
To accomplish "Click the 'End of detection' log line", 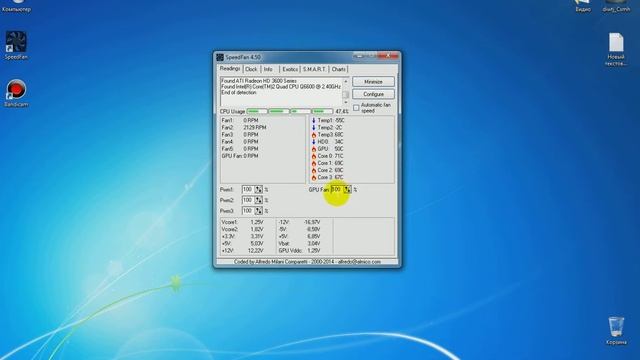I will (x=239, y=93).
